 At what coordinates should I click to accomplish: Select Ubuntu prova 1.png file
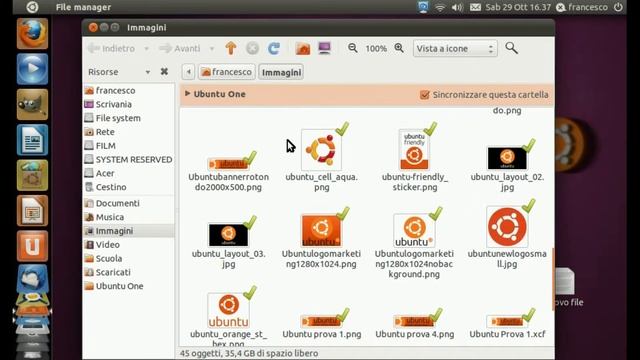pos(322,321)
